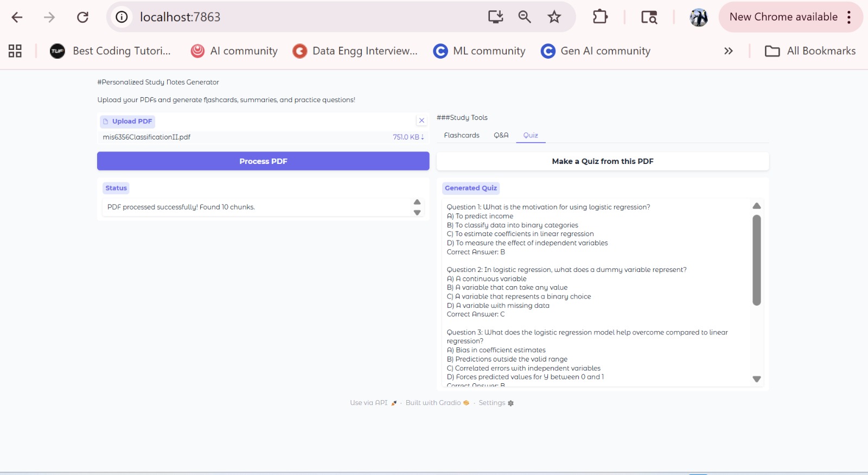Click the Status box scroll-up arrow
Screen dimensions: 868x475
[x=417, y=202]
